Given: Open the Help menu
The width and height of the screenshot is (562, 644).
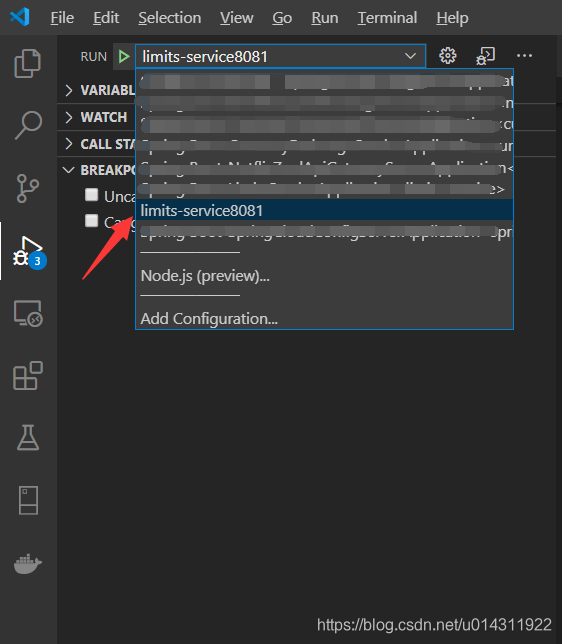Looking at the screenshot, I should coord(452,18).
